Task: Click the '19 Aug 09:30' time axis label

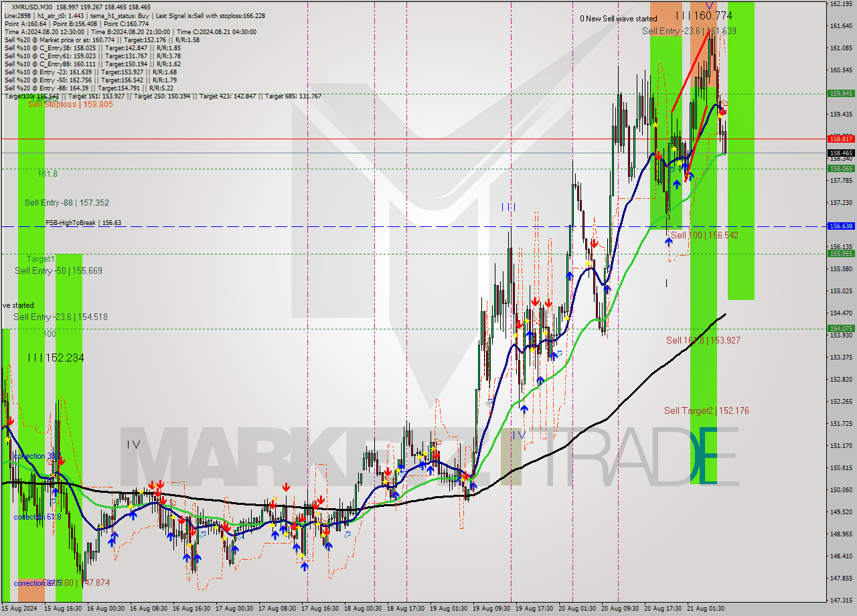Action: pos(491,609)
